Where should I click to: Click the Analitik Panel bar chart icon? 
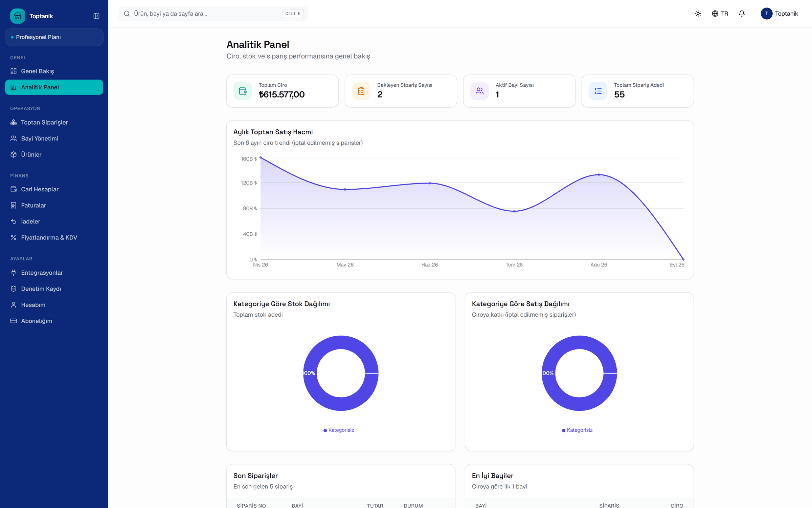pyautogui.click(x=14, y=87)
